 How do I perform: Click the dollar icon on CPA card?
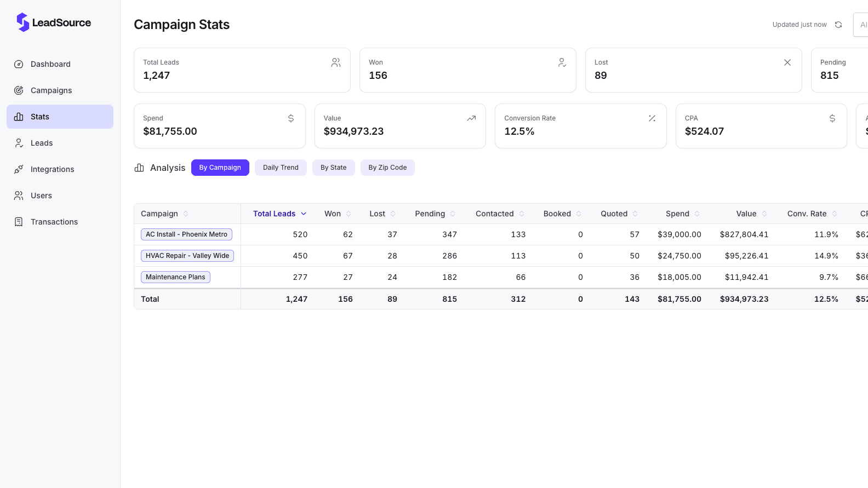tap(832, 118)
